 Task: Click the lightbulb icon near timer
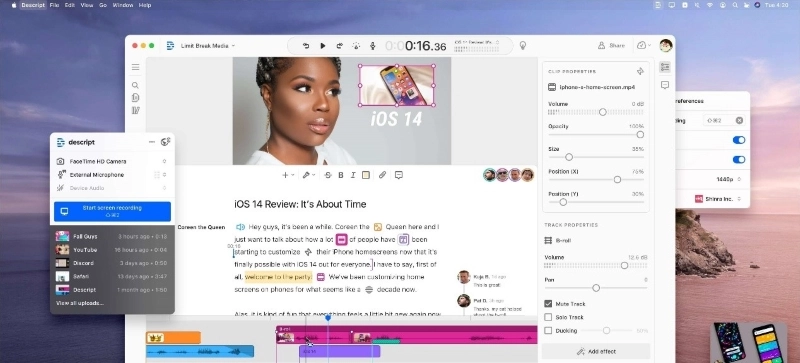[x=522, y=45]
